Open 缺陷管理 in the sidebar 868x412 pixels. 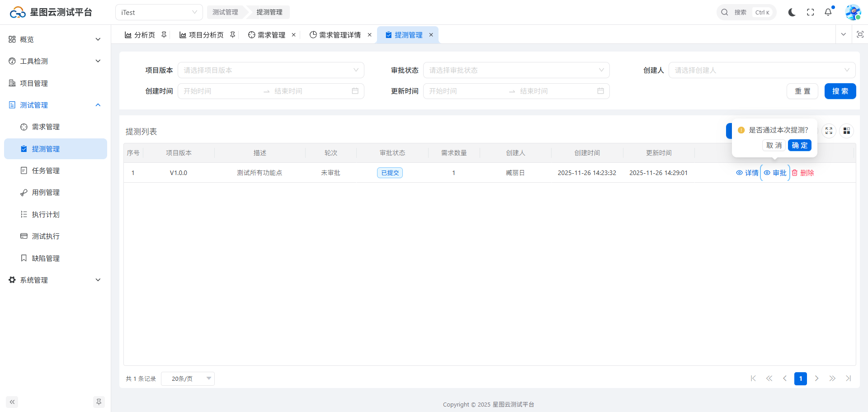click(x=46, y=258)
